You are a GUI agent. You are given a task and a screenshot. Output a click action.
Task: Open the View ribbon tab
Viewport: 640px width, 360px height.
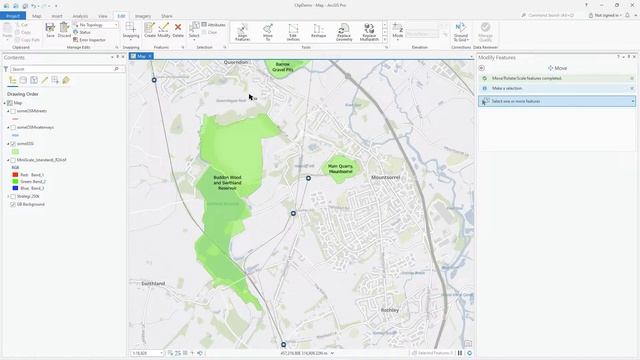102,16
